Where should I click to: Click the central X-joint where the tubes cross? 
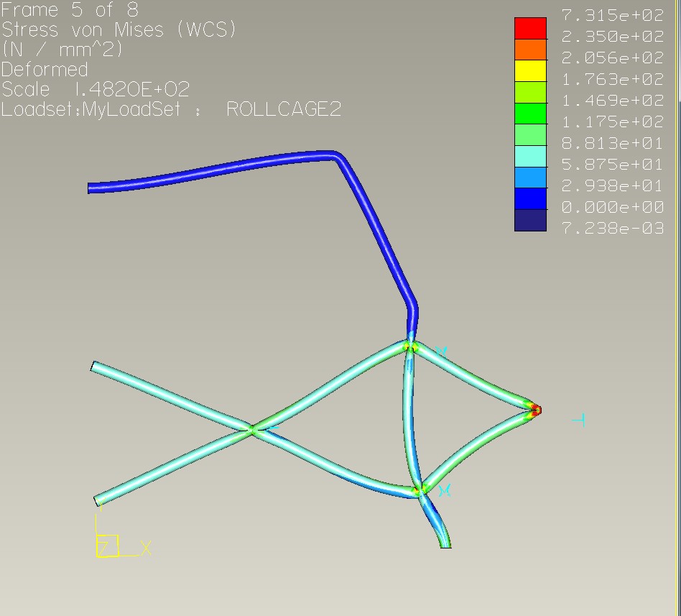coord(252,430)
